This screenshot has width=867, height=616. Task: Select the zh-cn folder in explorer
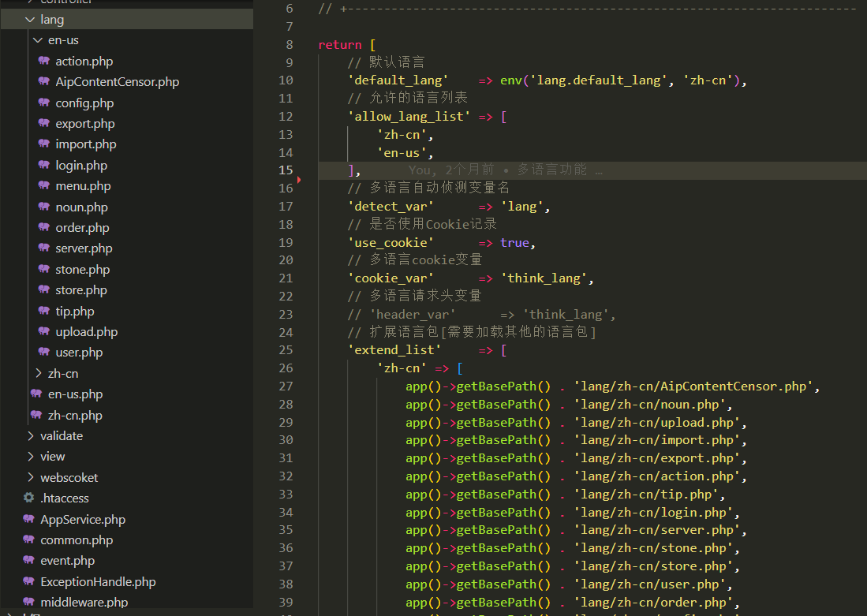(63, 374)
